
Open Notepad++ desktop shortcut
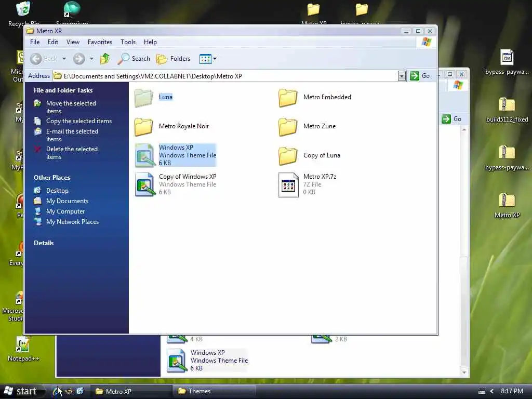click(x=23, y=349)
